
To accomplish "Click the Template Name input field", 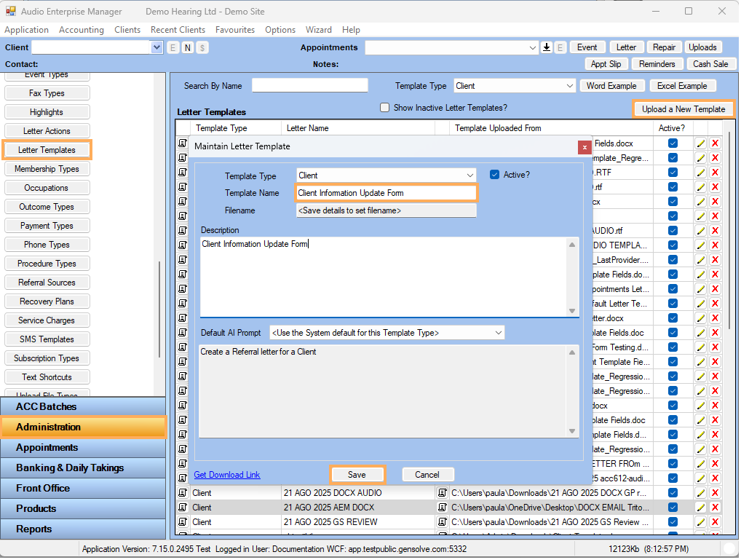I will tap(386, 193).
